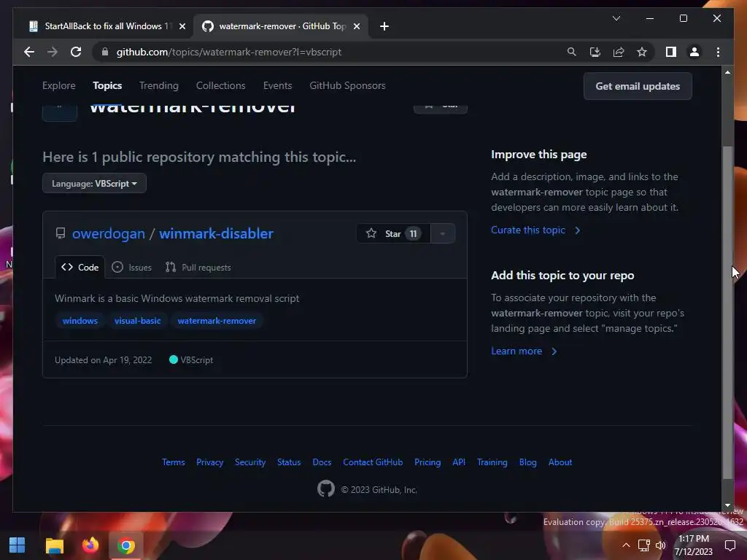747x560 pixels.
Task: Click the windows topic tag
Action: pos(80,321)
